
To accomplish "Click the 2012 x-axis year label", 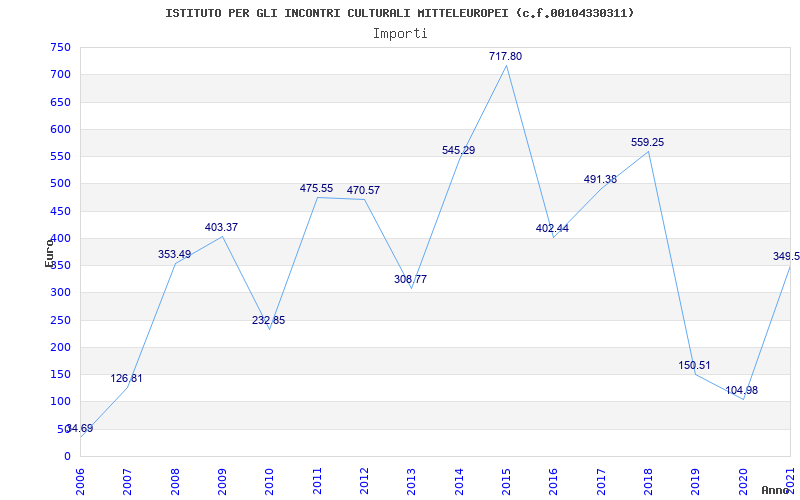I will [364, 481].
